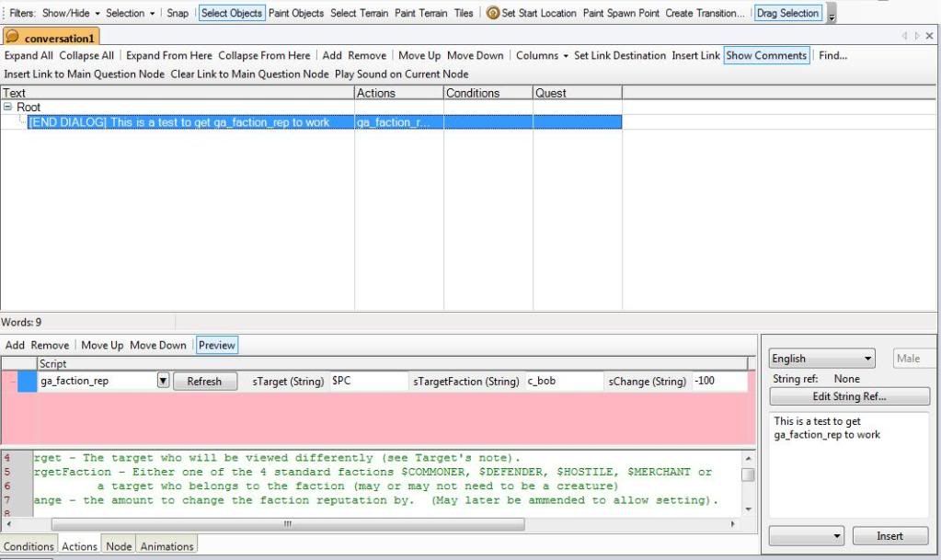Click the horizontal scrollbar right arrow
Image resolution: width=941 pixels, height=560 pixels.
(x=733, y=524)
